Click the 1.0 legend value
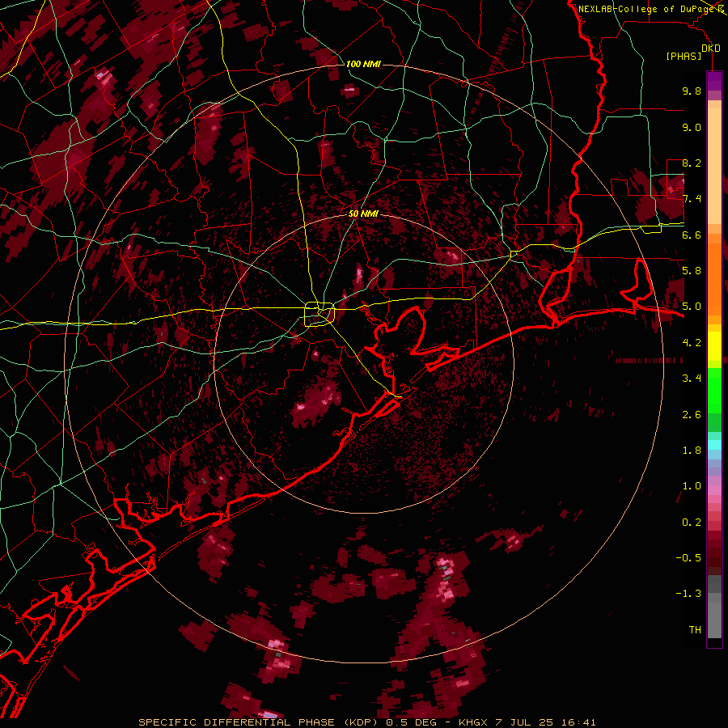 [692, 486]
